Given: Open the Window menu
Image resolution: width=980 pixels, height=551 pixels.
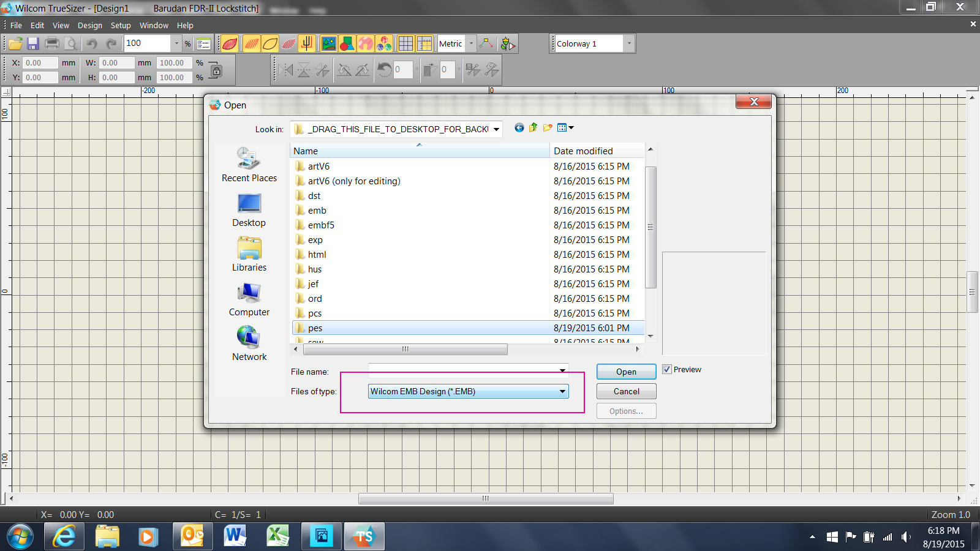Looking at the screenshot, I should point(154,25).
